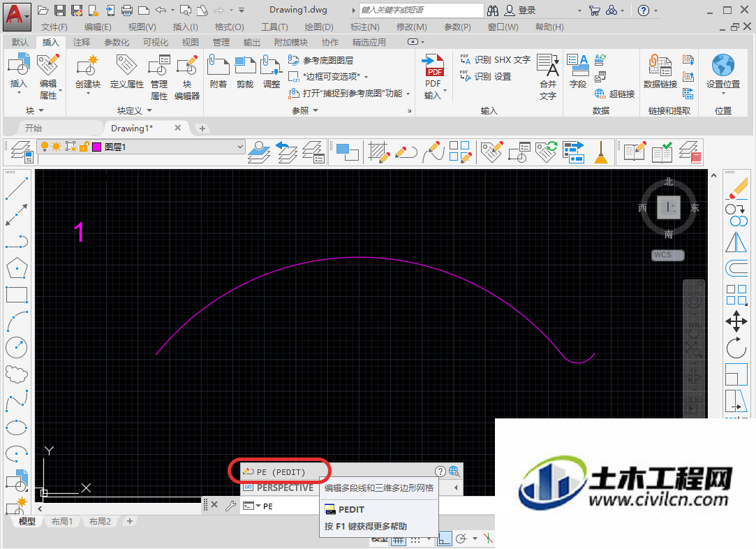Open the application menu A button
756x549 pixels.
[17, 16]
